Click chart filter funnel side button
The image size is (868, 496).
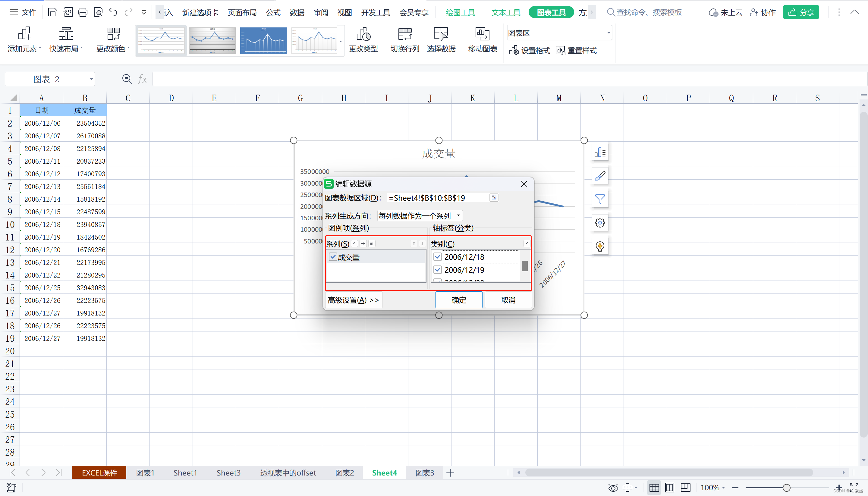pyautogui.click(x=600, y=199)
